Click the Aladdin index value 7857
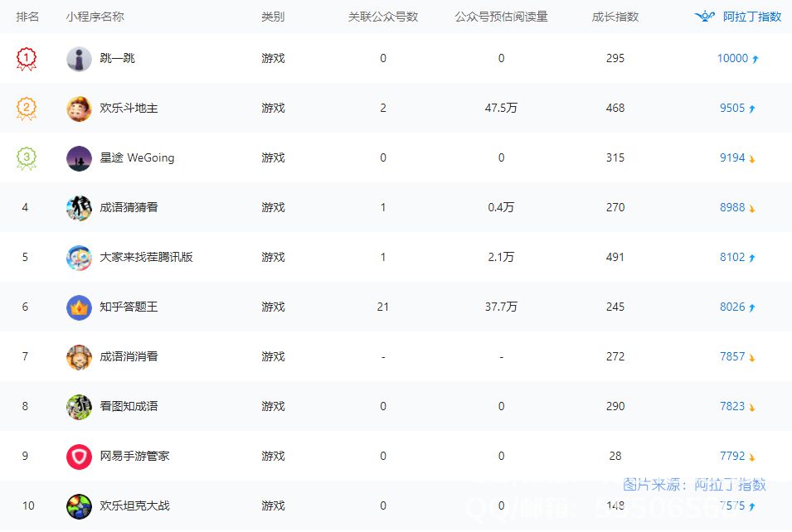Image resolution: width=792 pixels, height=532 pixels. pyautogui.click(x=732, y=356)
